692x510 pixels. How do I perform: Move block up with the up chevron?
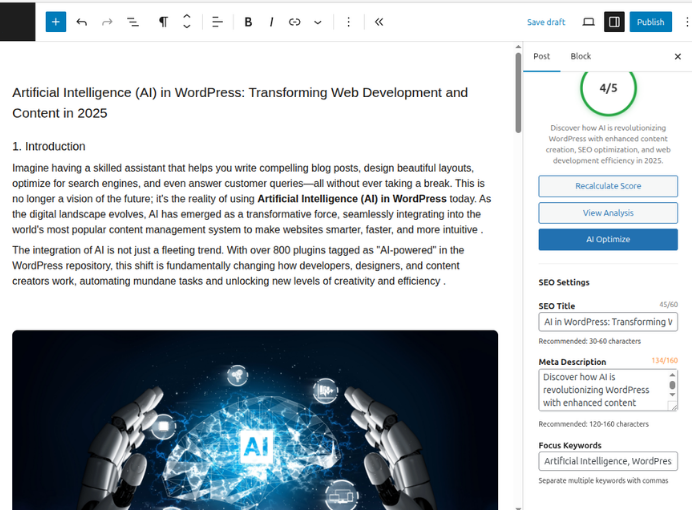pyautogui.click(x=187, y=16)
